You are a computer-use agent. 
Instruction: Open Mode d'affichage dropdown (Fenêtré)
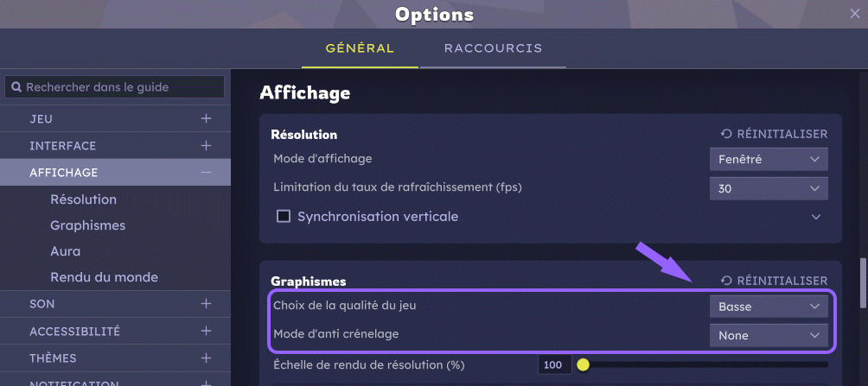pyautogui.click(x=768, y=159)
